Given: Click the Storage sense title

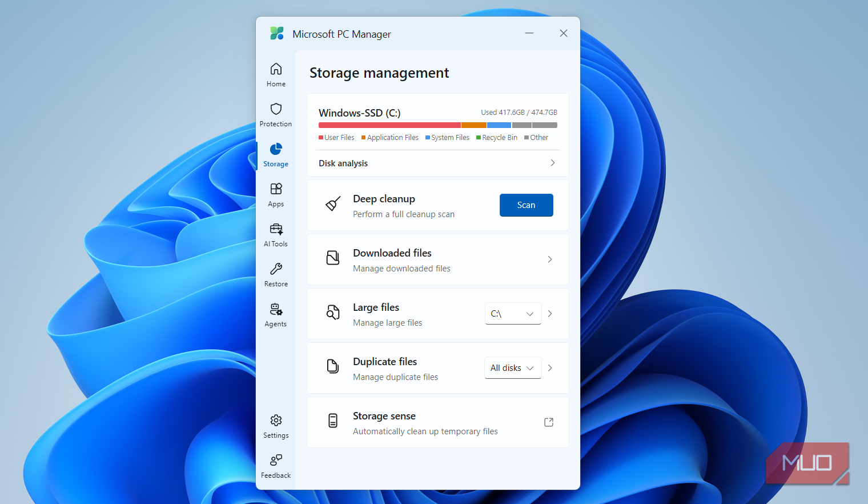Looking at the screenshot, I should 384,416.
